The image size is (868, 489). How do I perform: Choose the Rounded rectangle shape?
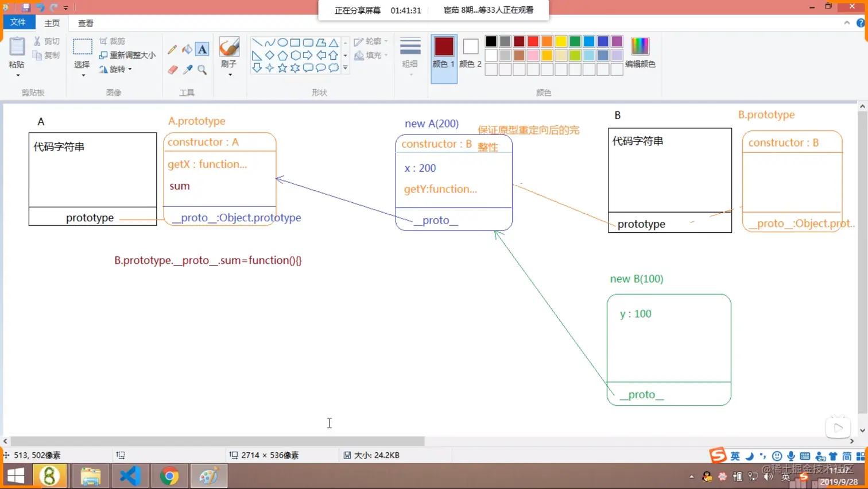coord(308,43)
